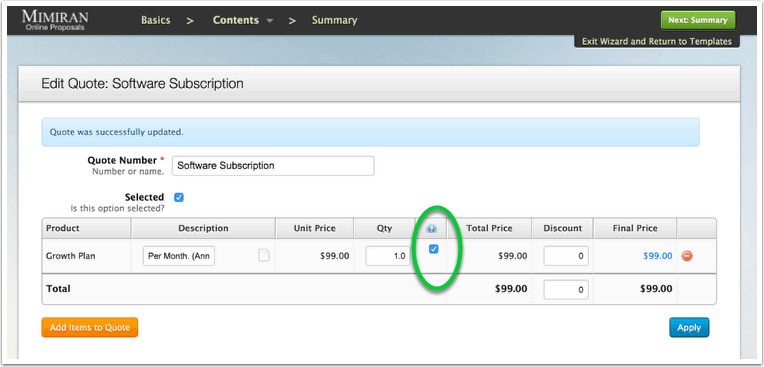Screen dimensions: 764x367
Task: Click the Qty column header
Action: [x=384, y=228]
